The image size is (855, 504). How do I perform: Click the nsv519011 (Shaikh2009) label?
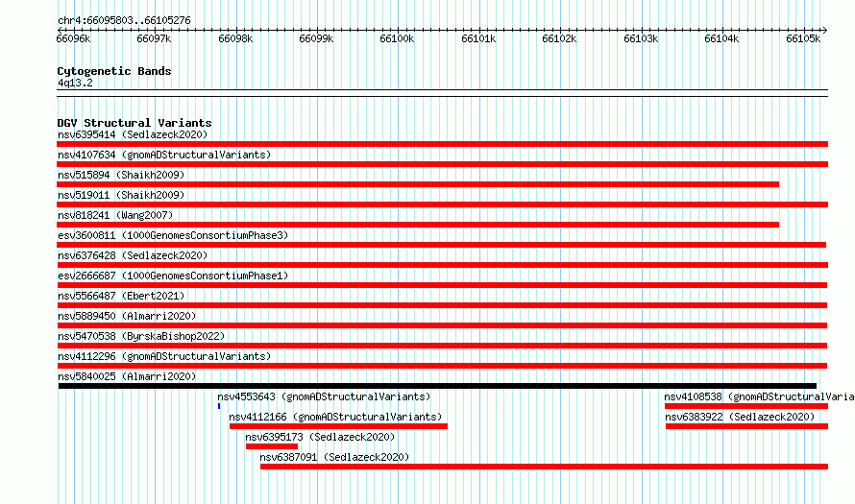tap(121, 195)
